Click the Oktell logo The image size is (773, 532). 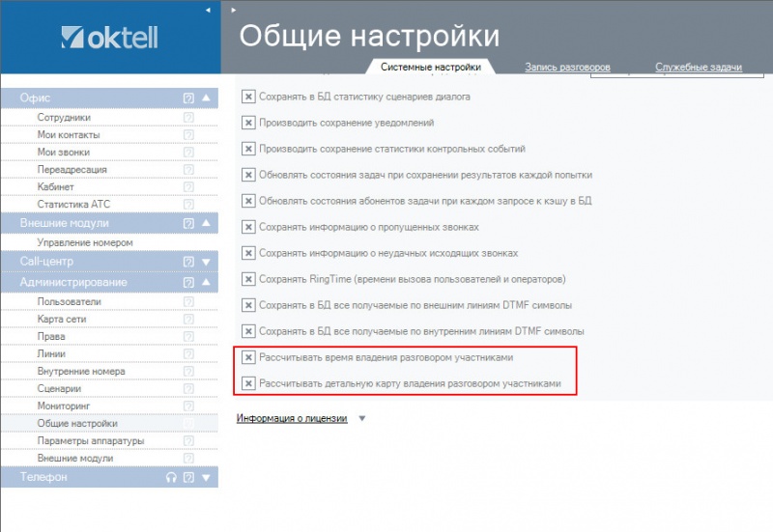click(x=109, y=38)
